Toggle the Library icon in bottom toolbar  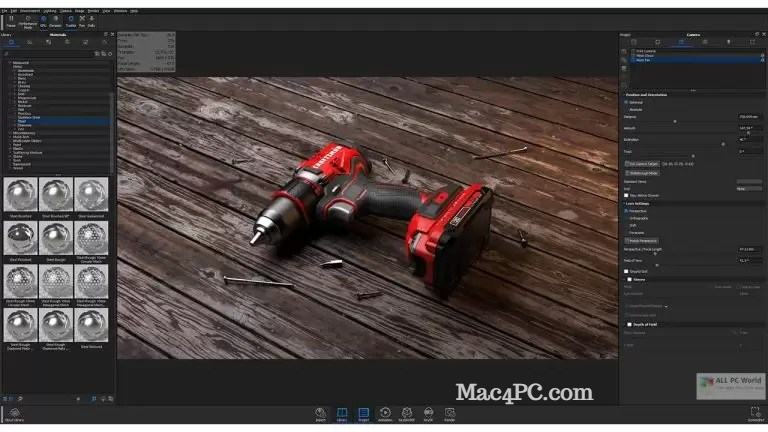342,414
